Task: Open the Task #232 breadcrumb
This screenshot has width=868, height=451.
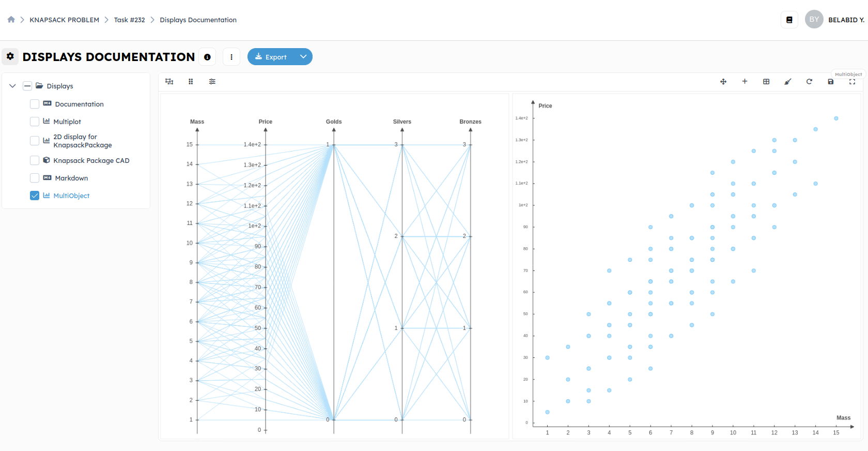Action: point(129,20)
